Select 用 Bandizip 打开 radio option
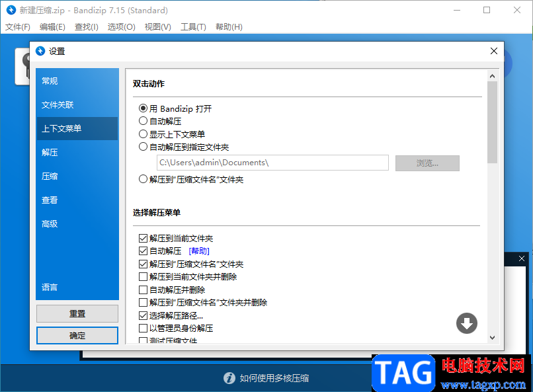 tap(143, 108)
